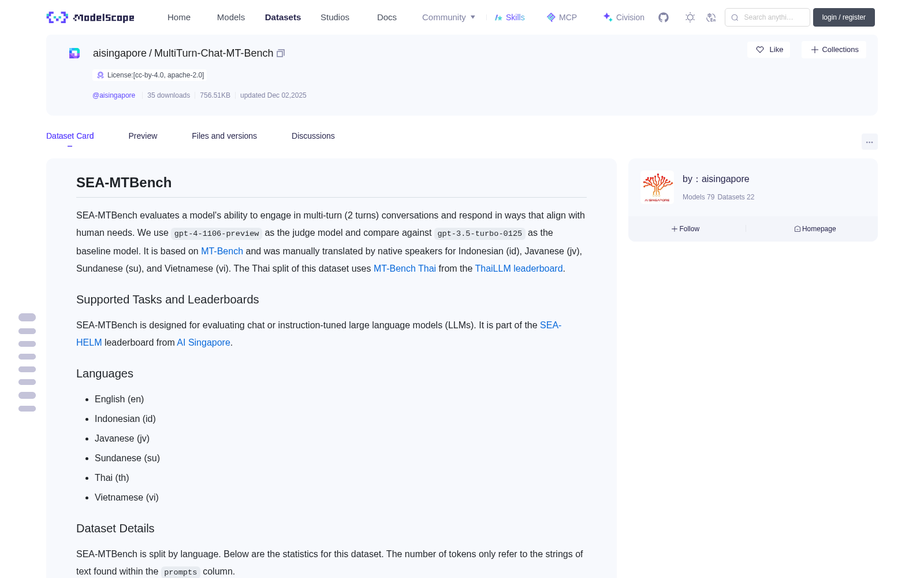This screenshot has height=578, width=924.
Task: Visit the AI Singapore link
Action: point(203,343)
